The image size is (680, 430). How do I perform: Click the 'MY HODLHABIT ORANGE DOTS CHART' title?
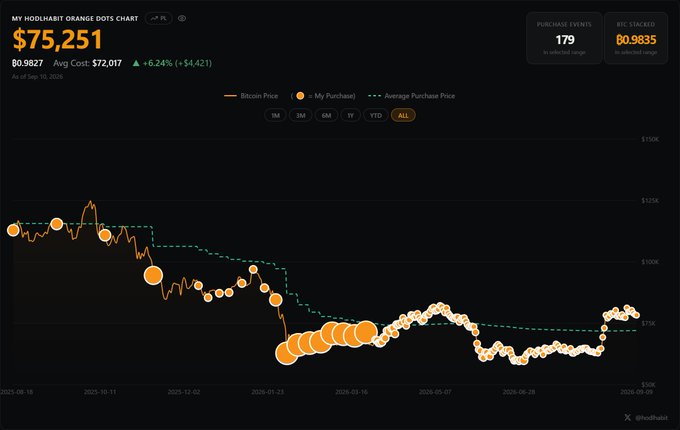coord(75,18)
